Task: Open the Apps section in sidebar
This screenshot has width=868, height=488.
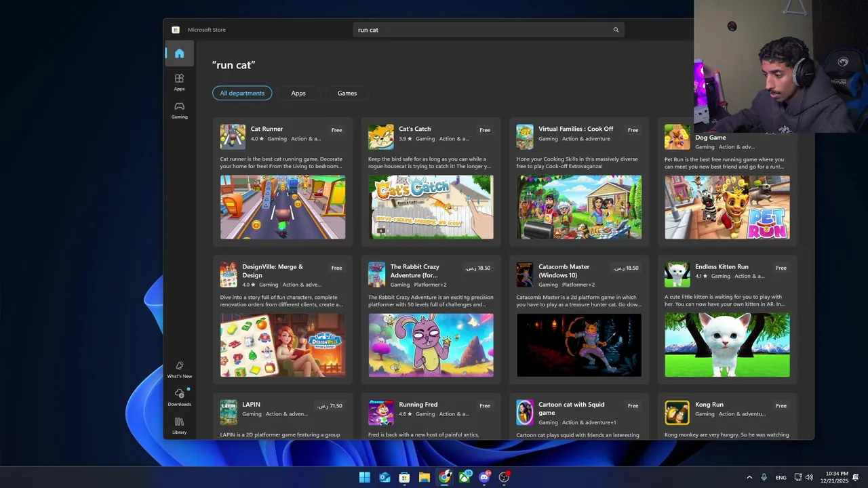Action: point(179,82)
